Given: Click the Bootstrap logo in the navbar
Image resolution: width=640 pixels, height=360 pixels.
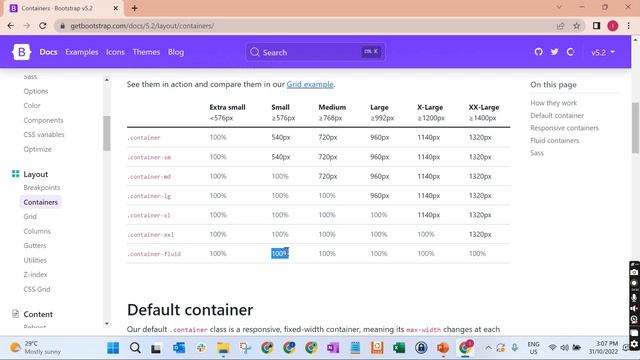Looking at the screenshot, I should (x=21, y=52).
